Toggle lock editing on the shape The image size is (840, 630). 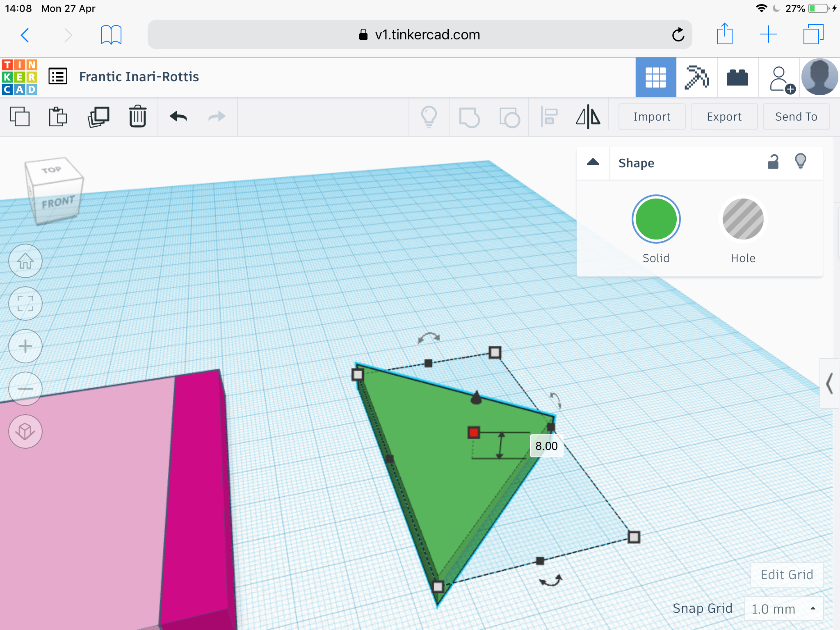click(x=773, y=162)
